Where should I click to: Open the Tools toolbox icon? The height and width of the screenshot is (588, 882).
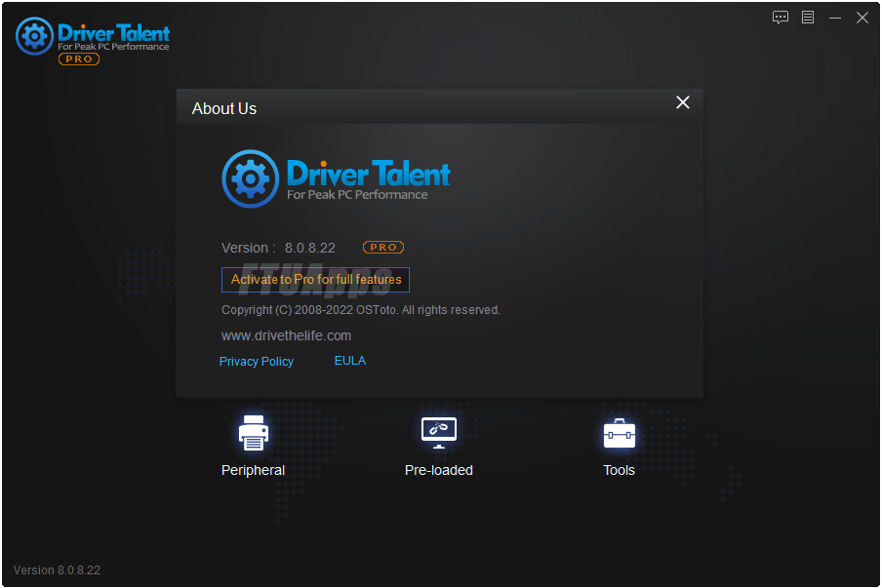click(620, 433)
